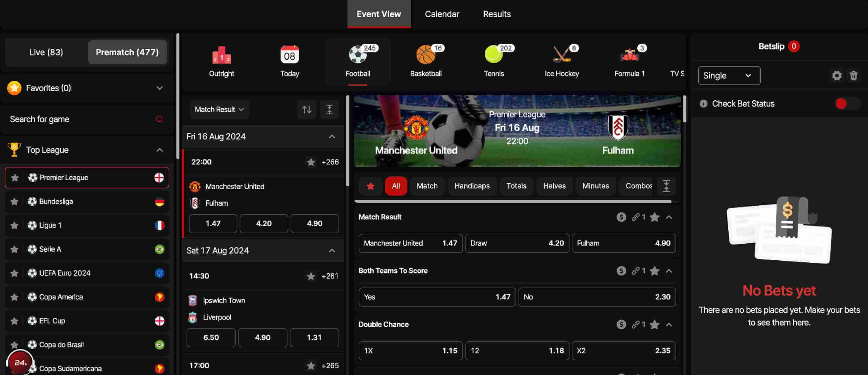Pick 1.31 odds for Liverpool match
This screenshot has width=868, height=375.
[x=314, y=338]
